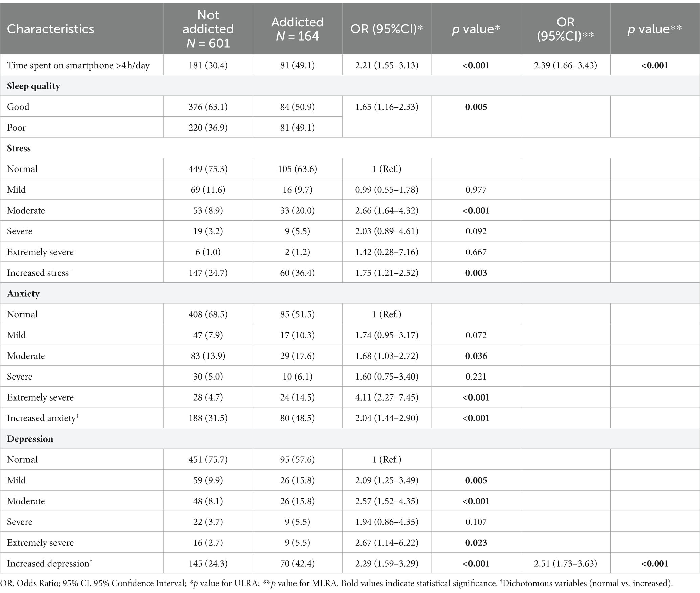The image size is (700, 593).
Task: Click the odds ratio '1.42 (0.28–7.16)'
Action: [387, 252]
